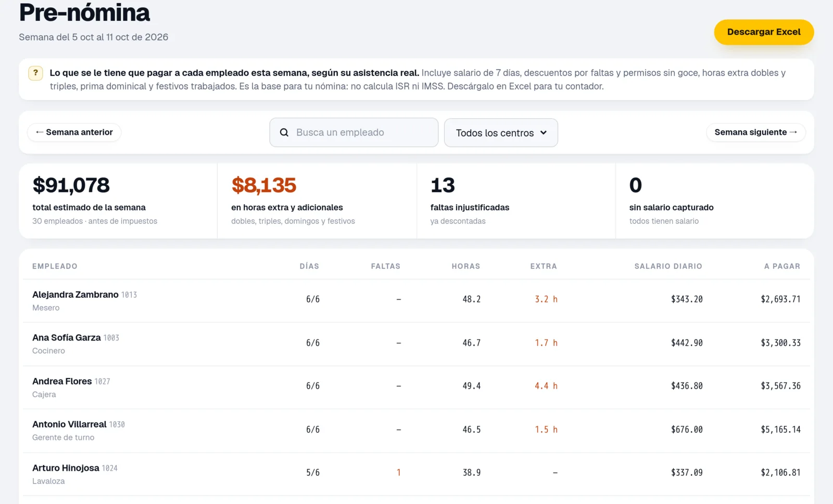Click Antonio Villarreal's daily salary $676.00
Screen dimensions: 833x504
point(687,430)
